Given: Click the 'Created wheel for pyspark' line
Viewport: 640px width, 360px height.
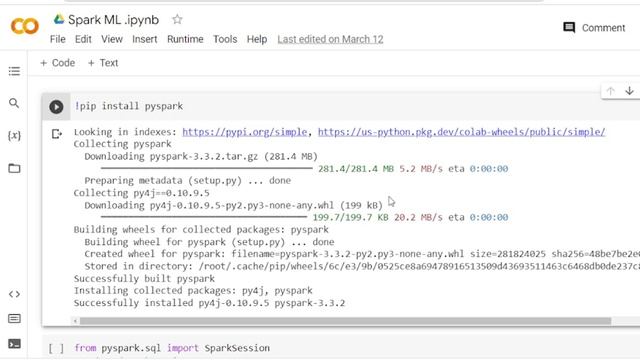Looking at the screenshot, I should pos(362,254).
